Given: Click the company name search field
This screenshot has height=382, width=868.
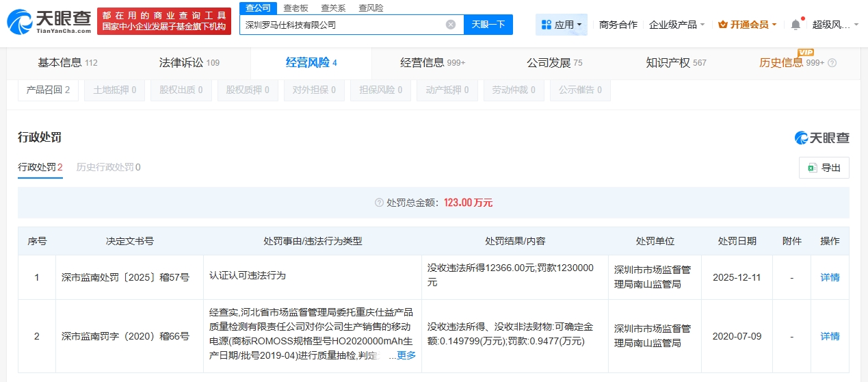Looking at the screenshot, I should pos(342,25).
